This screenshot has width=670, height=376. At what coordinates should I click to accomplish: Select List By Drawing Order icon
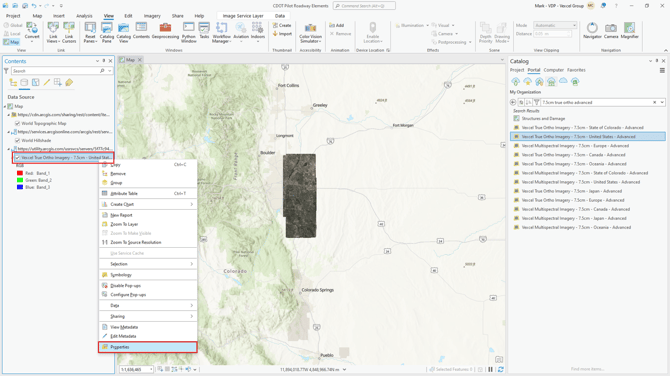tap(13, 82)
